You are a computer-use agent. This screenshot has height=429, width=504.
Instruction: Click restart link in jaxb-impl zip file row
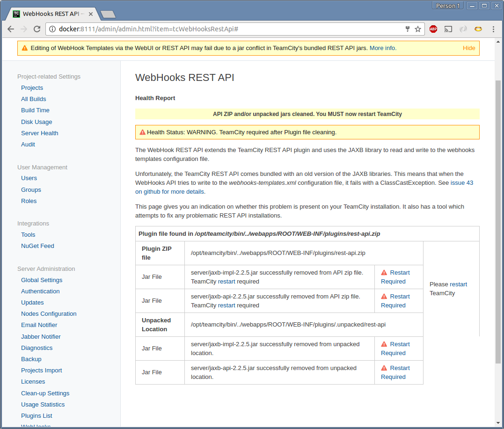(226, 282)
